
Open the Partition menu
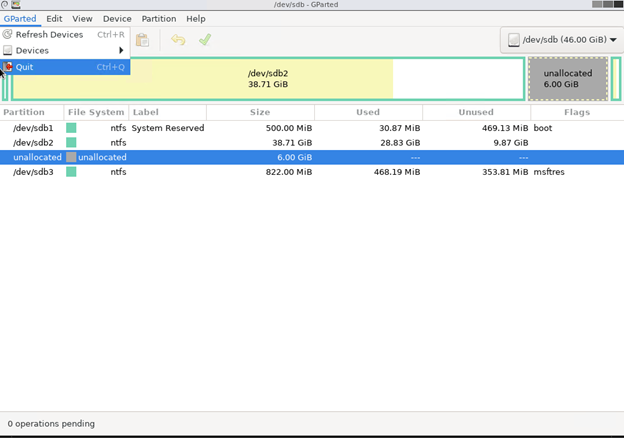pyautogui.click(x=159, y=19)
